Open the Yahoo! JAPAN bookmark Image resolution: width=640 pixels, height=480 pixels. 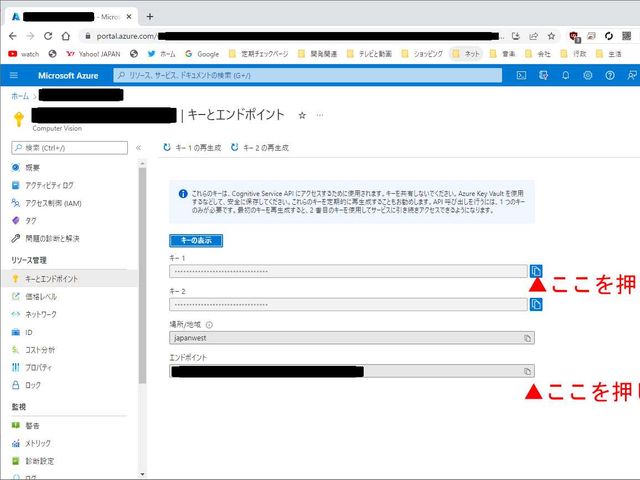[x=93, y=54]
